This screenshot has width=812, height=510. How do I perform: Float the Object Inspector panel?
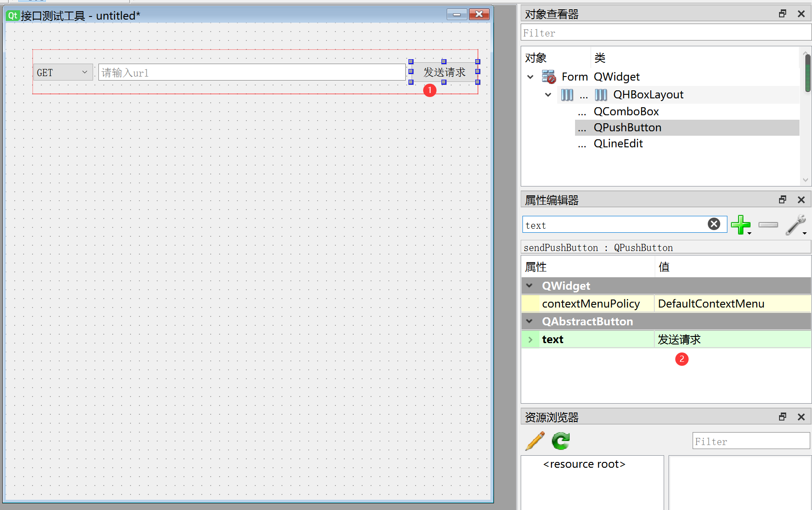(782, 14)
